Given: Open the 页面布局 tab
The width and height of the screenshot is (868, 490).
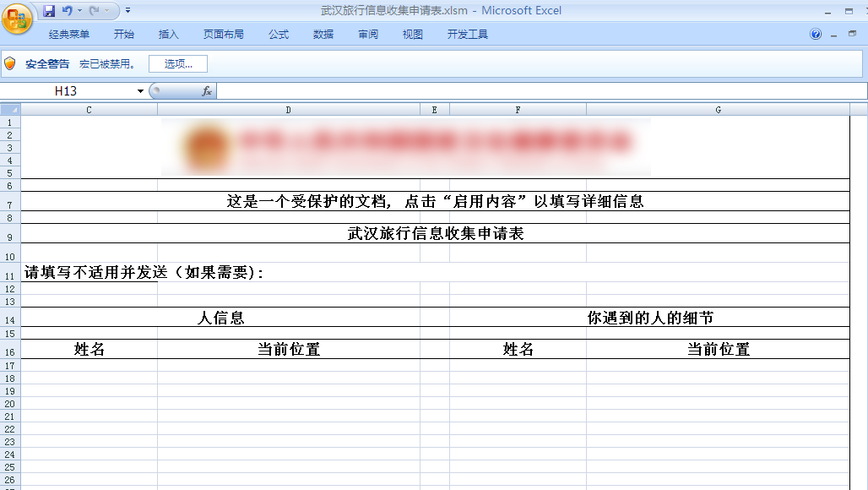Looking at the screenshot, I should 223,35.
